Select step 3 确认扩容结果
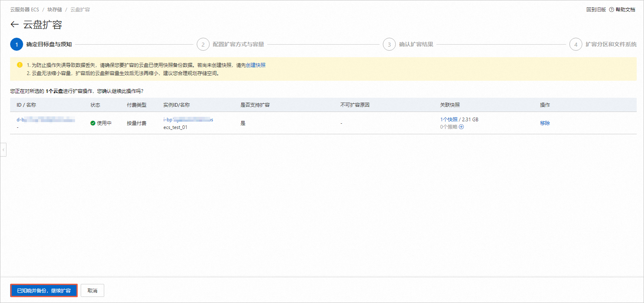644x303 pixels. (x=408, y=45)
